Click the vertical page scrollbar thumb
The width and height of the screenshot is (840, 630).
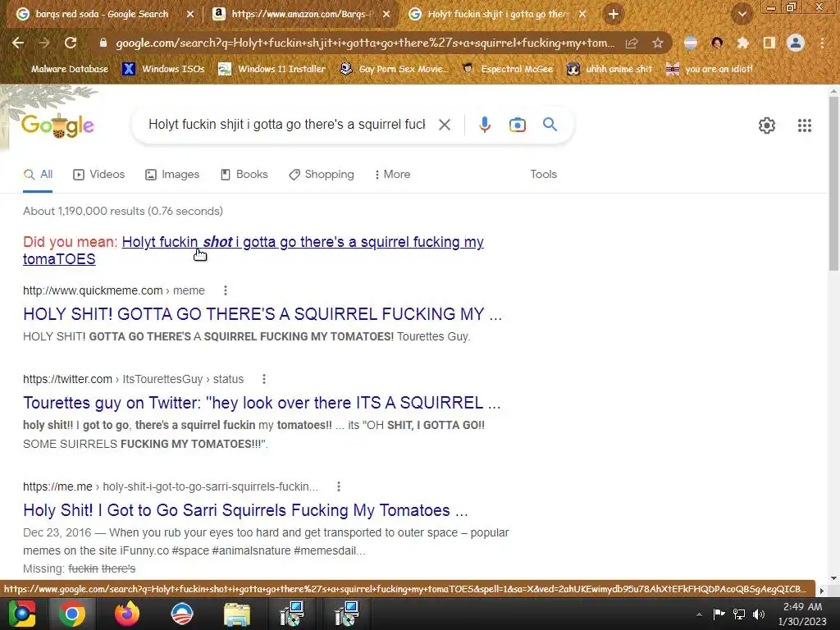pos(833,185)
